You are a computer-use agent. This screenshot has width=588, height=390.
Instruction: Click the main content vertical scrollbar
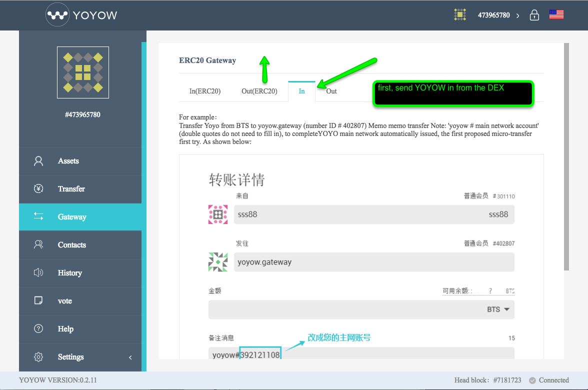[566, 157]
